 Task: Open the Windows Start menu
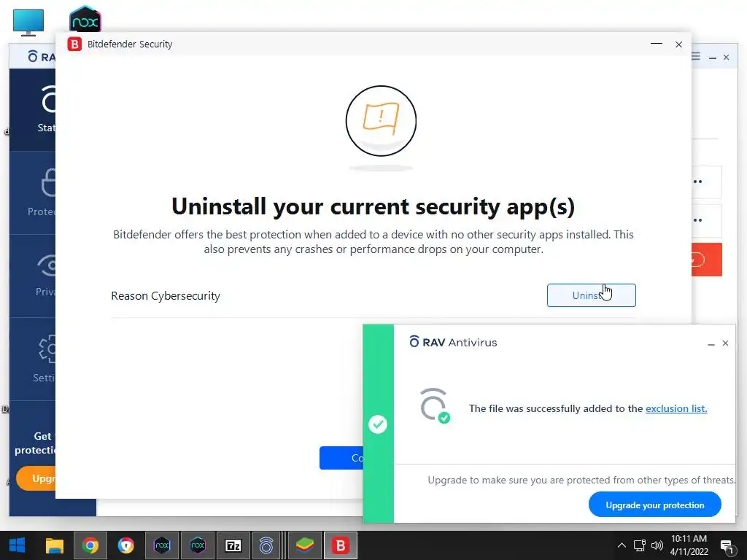[x=18, y=545]
